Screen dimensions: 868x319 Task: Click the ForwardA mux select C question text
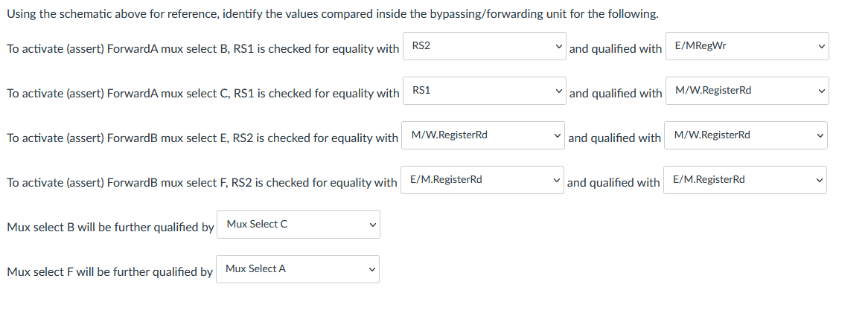(202, 94)
